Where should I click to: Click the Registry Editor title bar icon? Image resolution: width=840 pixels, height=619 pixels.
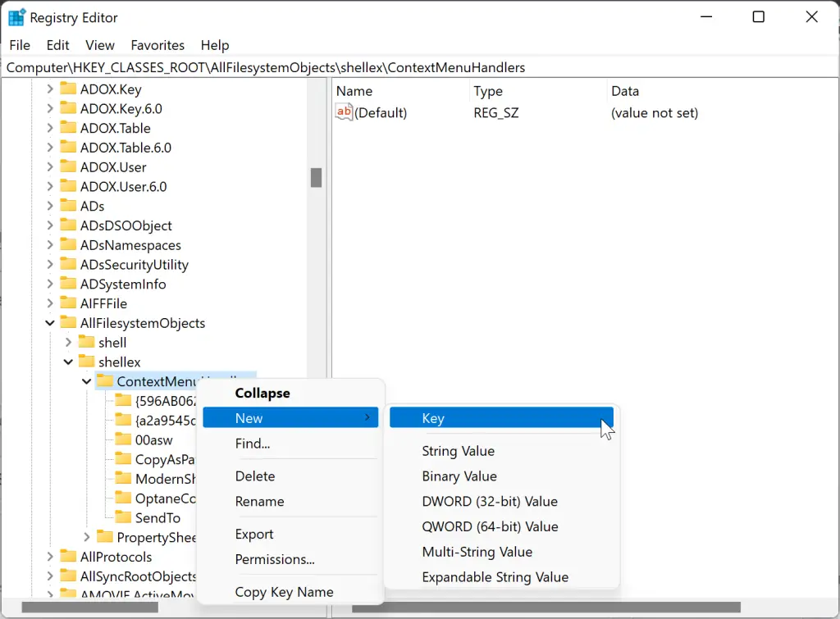coord(15,16)
